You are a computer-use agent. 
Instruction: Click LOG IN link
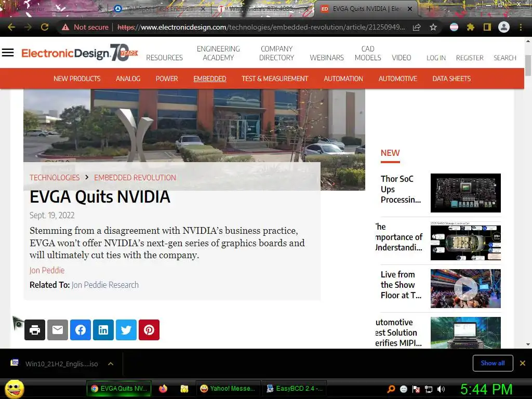coord(436,58)
